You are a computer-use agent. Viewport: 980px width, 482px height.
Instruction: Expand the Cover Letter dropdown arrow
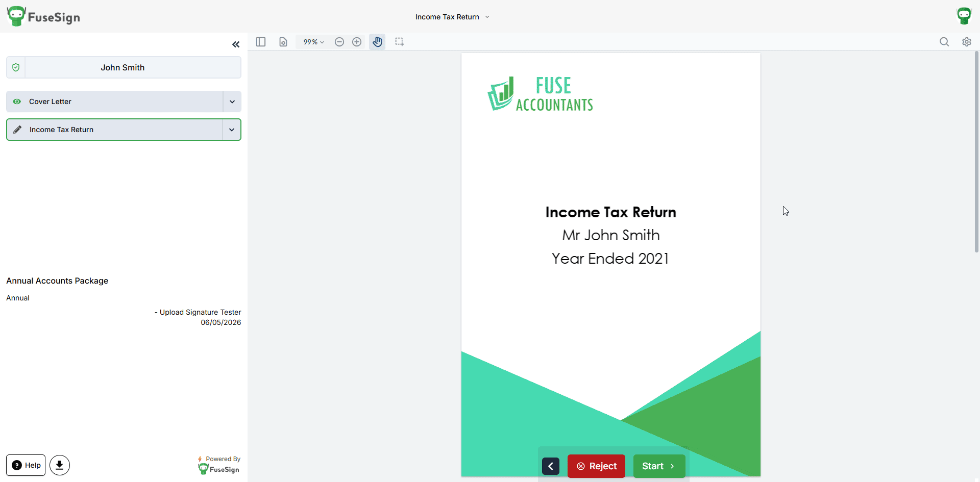tap(232, 102)
